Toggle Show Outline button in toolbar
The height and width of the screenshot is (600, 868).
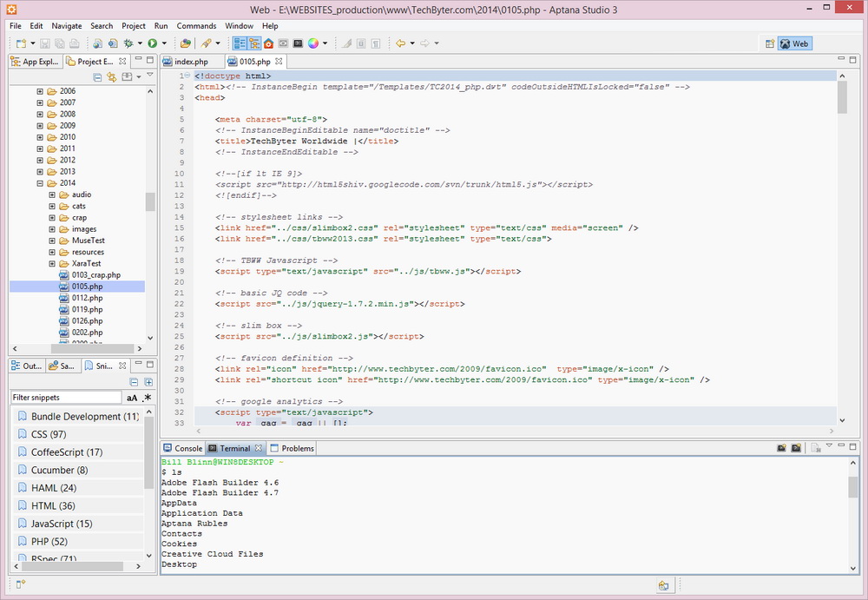(240, 43)
